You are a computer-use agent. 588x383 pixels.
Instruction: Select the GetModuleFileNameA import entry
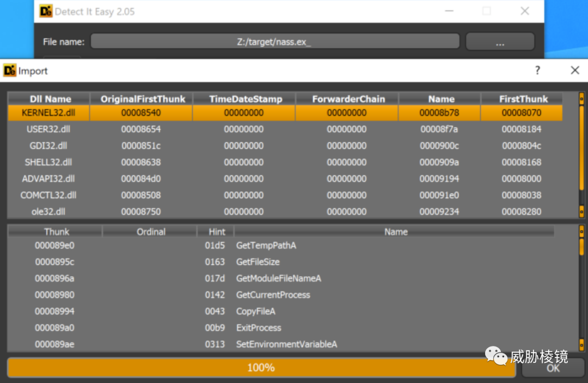click(281, 279)
